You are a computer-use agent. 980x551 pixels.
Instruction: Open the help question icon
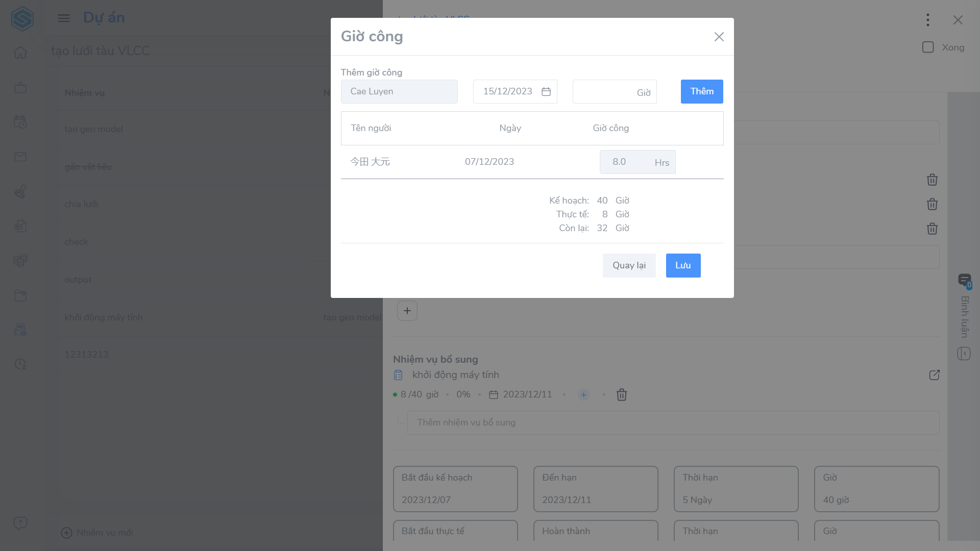(20, 523)
